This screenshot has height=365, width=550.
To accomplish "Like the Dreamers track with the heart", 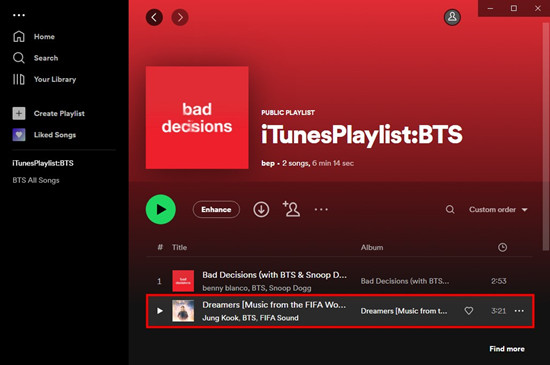I will [x=469, y=311].
